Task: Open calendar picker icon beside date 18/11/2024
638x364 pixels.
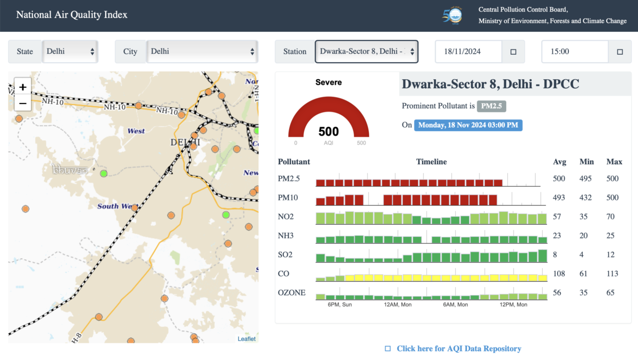Action: click(513, 52)
